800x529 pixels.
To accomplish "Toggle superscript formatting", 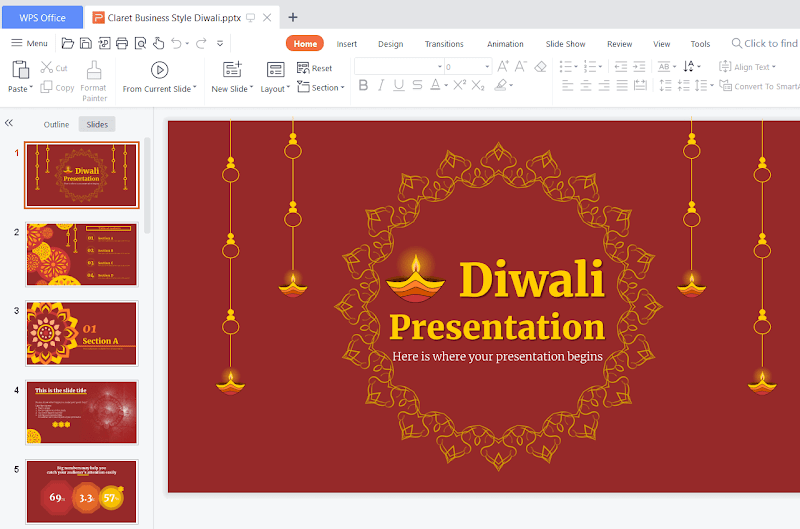I will pyautogui.click(x=459, y=85).
